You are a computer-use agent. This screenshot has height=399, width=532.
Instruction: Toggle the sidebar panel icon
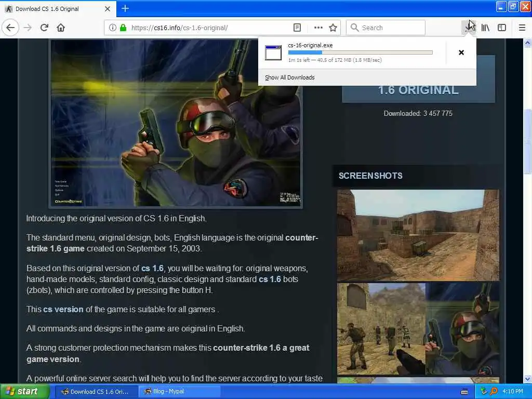click(502, 28)
